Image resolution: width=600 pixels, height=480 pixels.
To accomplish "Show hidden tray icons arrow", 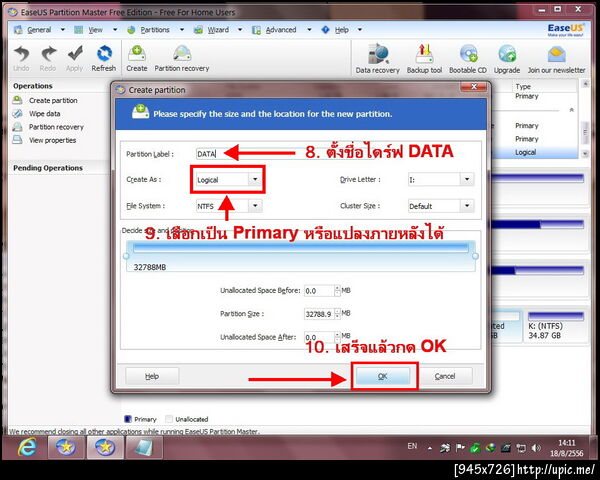I will point(430,448).
